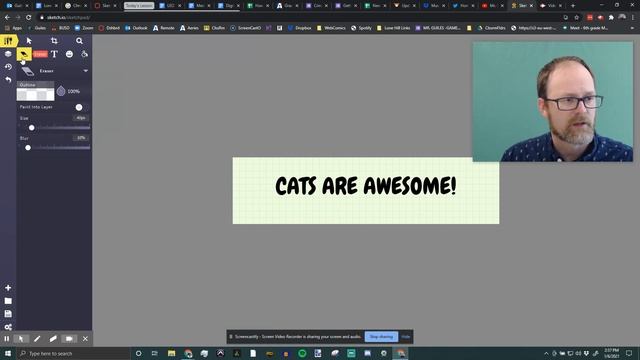The height and width of the screenshot is (360, 640).
Task: Open the Apps bookmark shortcut
Action: point(13,28)
